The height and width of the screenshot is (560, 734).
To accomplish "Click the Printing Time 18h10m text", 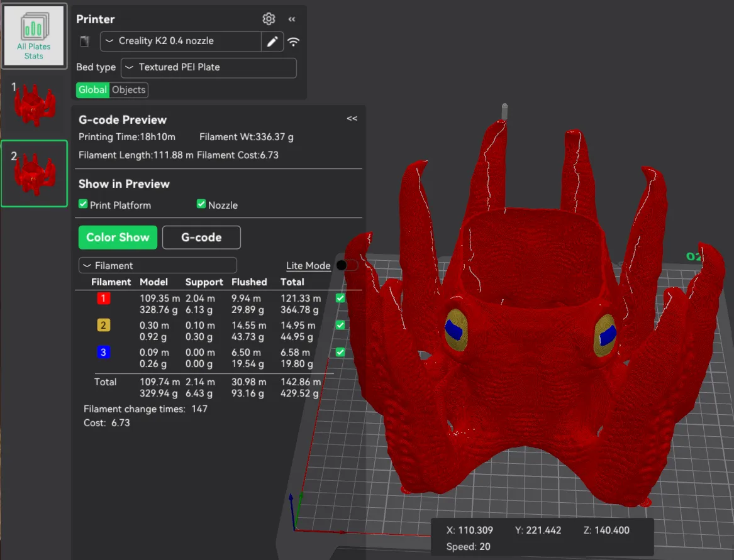I will tap(127, 137).
